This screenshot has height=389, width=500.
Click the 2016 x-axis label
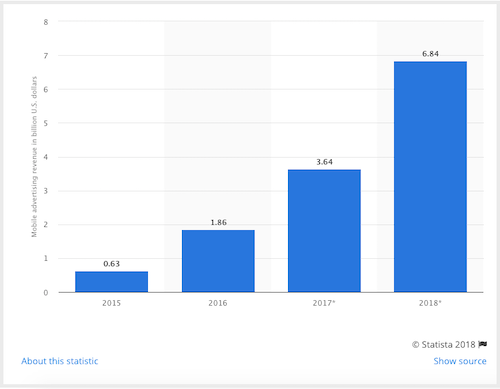point(218,303)
